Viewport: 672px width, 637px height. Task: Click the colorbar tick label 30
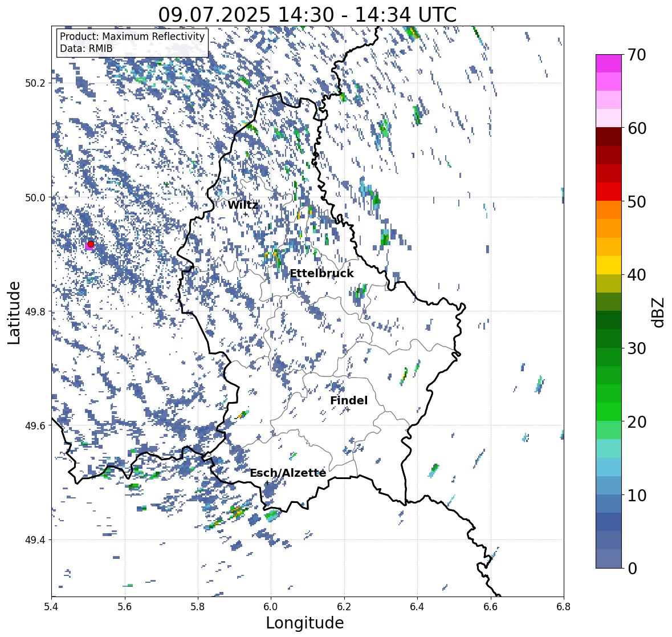[x=637, y=348]
